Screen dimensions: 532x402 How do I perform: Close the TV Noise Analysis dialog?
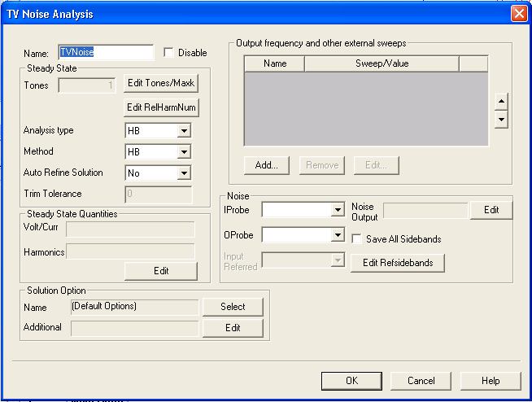[x=518, y=14]
